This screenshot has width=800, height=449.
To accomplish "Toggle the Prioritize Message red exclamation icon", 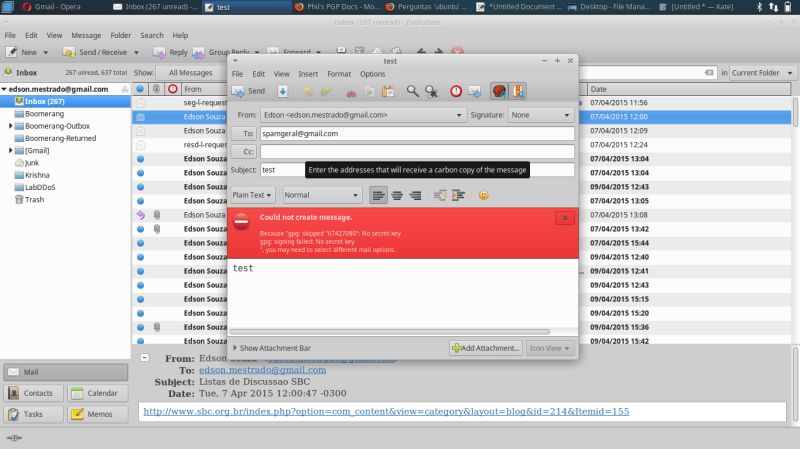I will click(456, 91).
